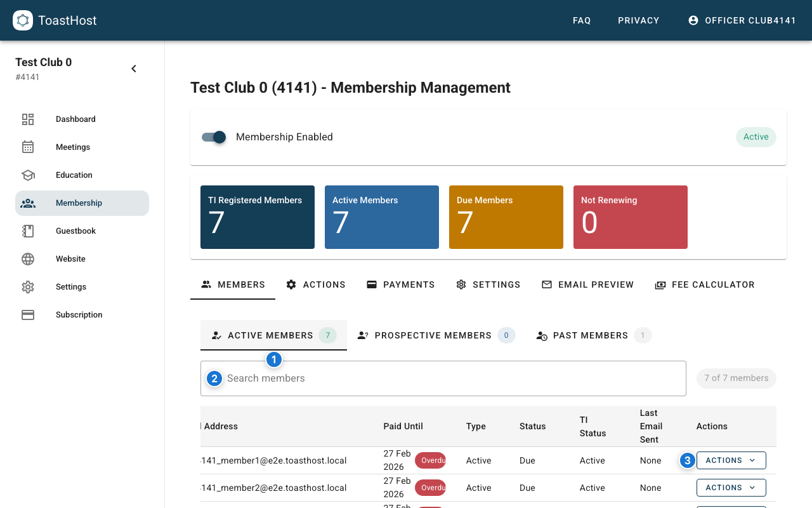View the Prospective Members list
The image size is (812, 508).
click(x=433, y=335)
